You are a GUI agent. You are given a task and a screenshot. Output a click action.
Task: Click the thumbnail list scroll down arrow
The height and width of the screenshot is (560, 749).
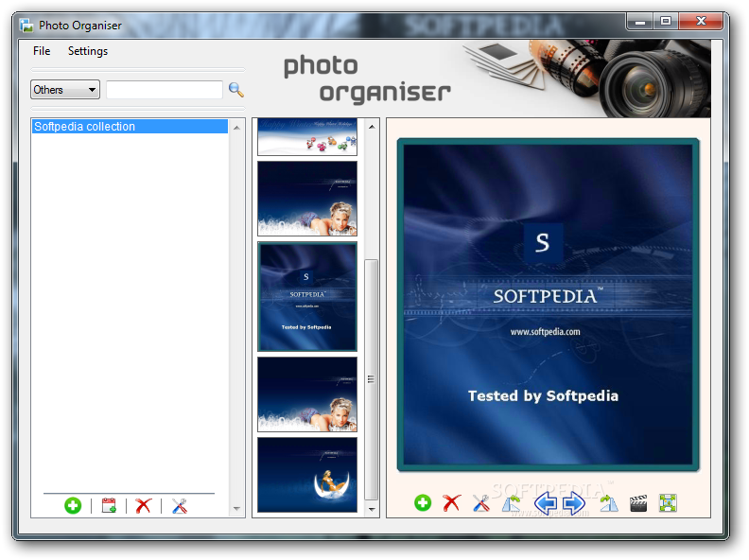pyautogui.click(x=372, y=509)
